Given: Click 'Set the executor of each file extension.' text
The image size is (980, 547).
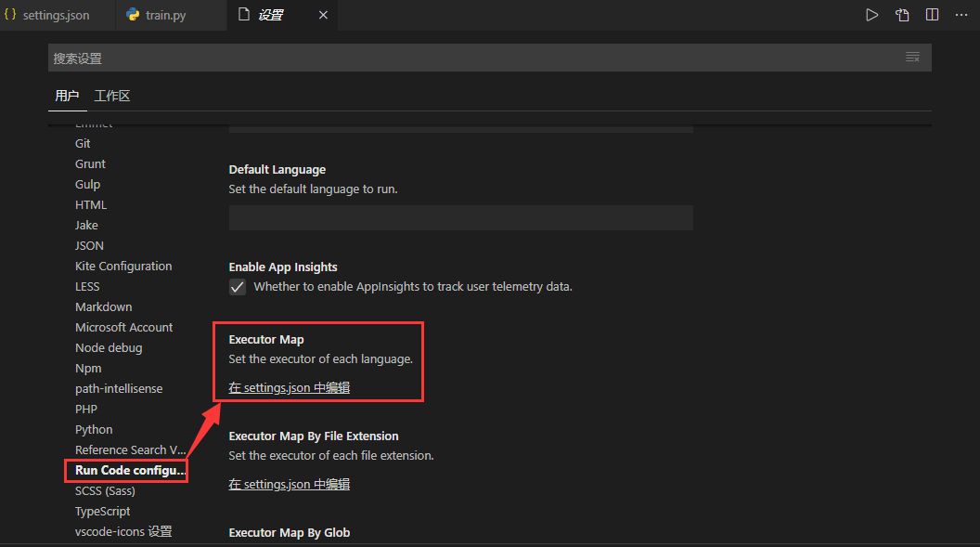Looking at the screenshot, I should tap(331, 456).
